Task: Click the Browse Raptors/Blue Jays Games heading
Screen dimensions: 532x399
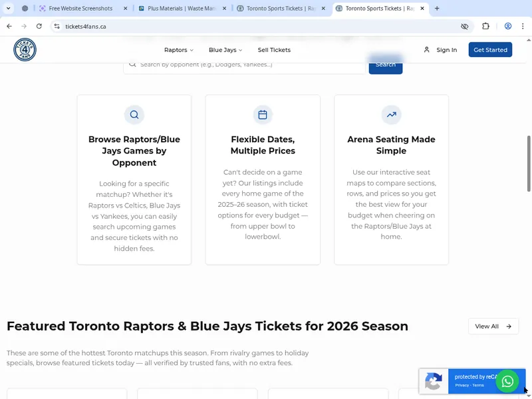Action: pyautogui.click(x=134, y=151)
